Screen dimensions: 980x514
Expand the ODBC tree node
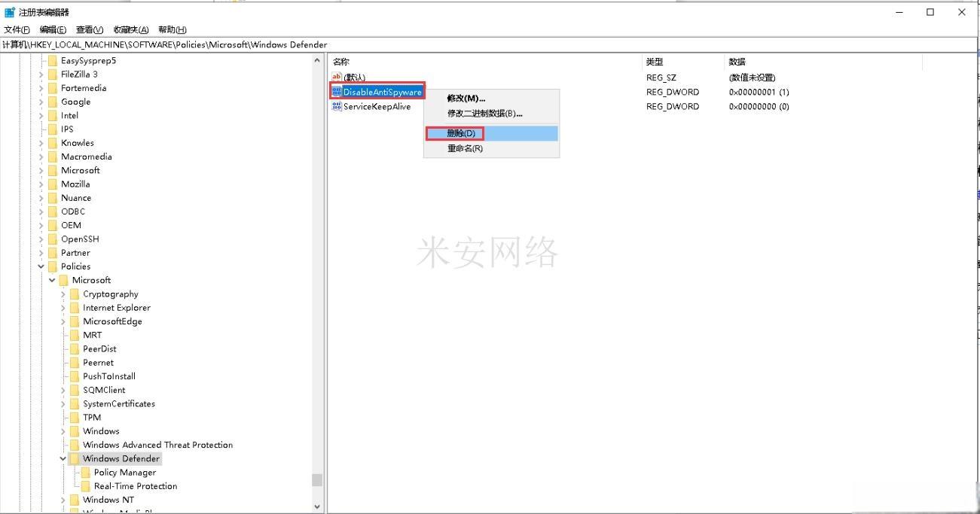tap(41, 211)
